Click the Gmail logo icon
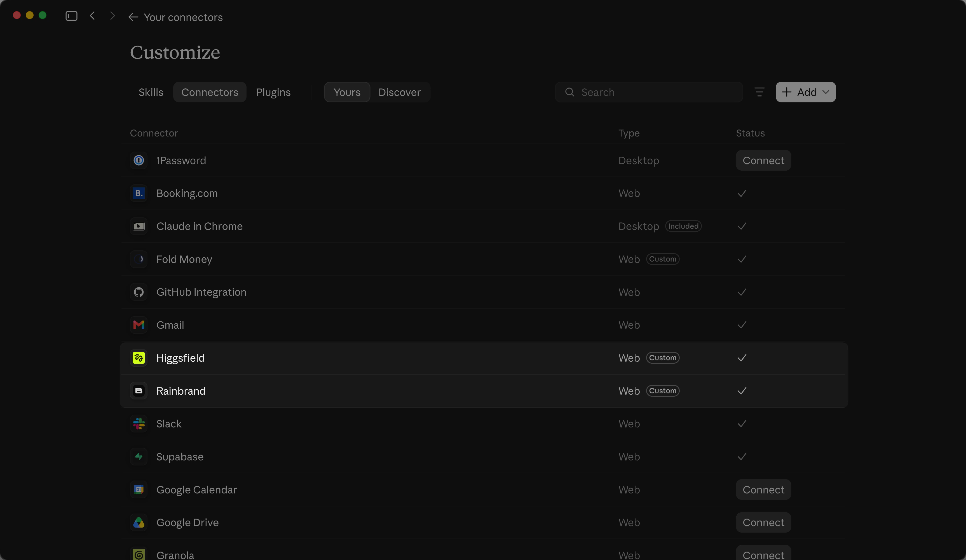 tap(139, 325)
